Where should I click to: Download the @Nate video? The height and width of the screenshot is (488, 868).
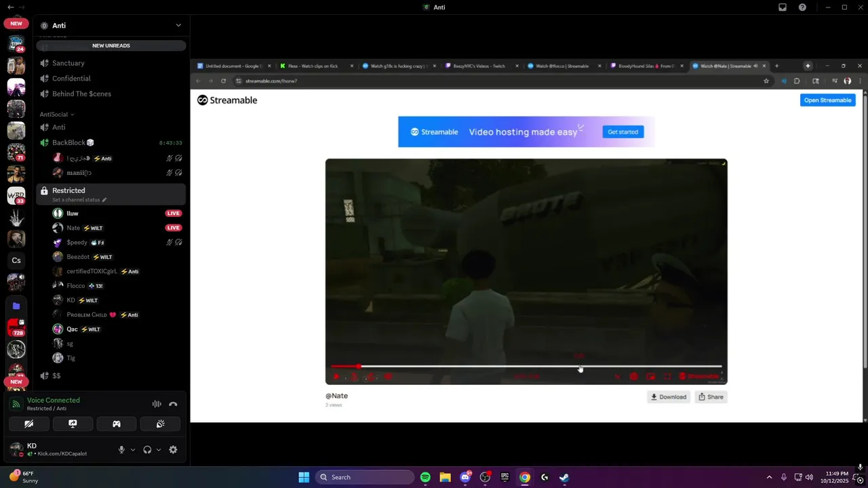[669, 397]
